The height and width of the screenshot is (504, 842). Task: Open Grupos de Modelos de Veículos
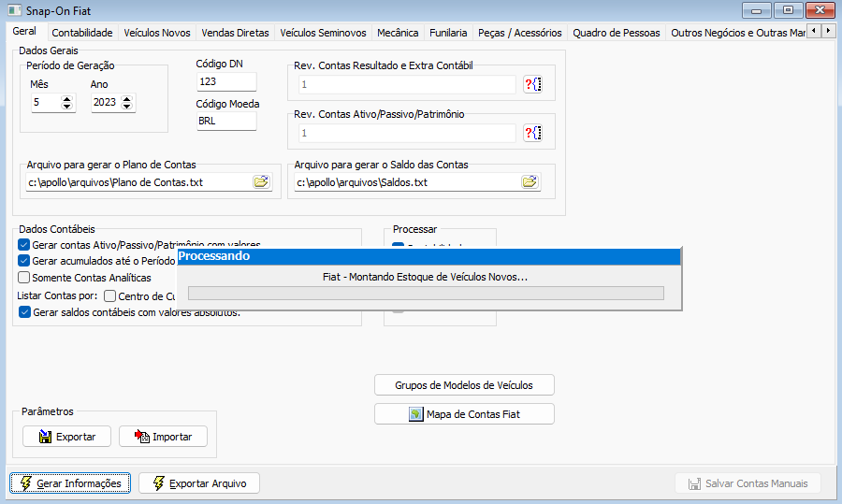464,385
